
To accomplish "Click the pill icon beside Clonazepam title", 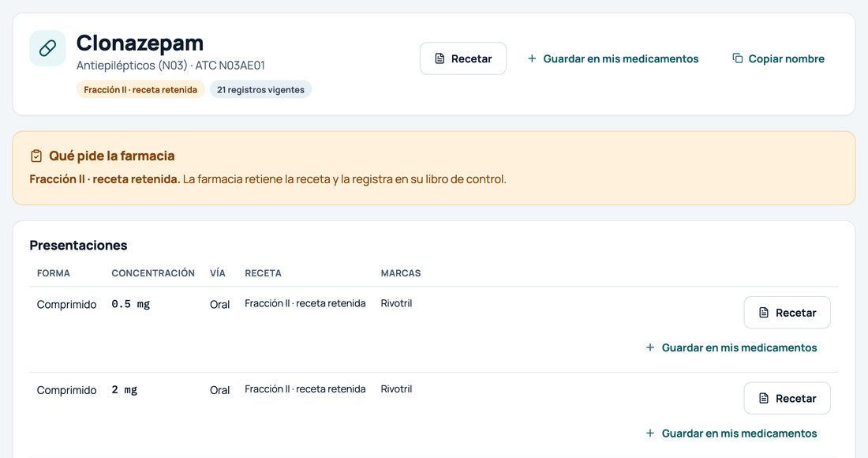I will pos(47,48).
